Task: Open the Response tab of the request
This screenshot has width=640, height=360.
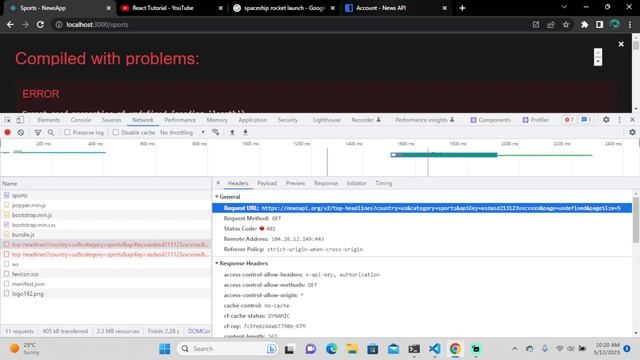Action: 326,183
